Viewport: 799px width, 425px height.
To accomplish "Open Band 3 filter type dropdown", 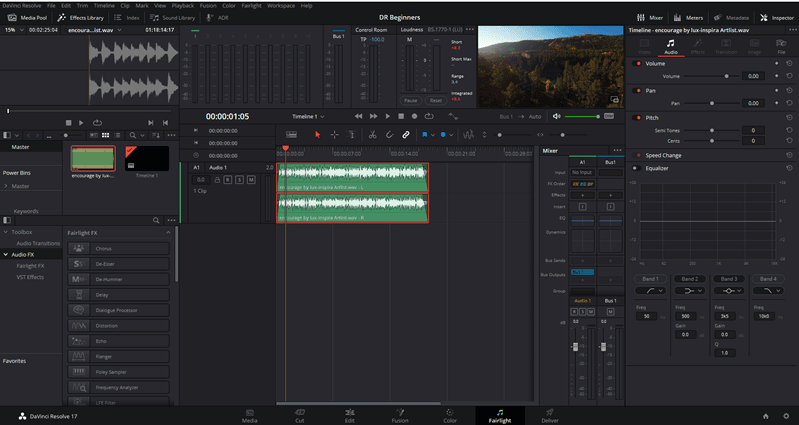I will (729, 290).
